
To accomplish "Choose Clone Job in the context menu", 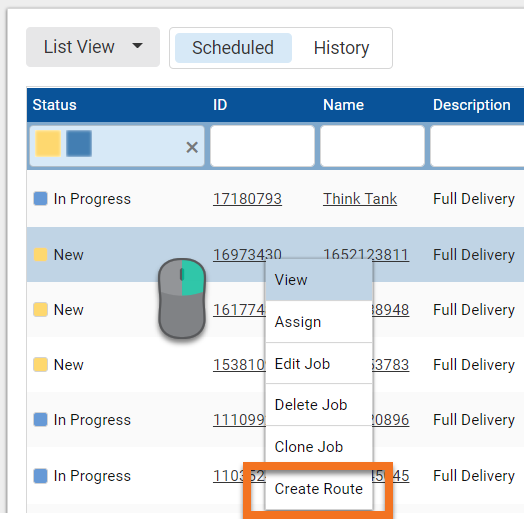I will pyautogui.click(x=319, y=446).
